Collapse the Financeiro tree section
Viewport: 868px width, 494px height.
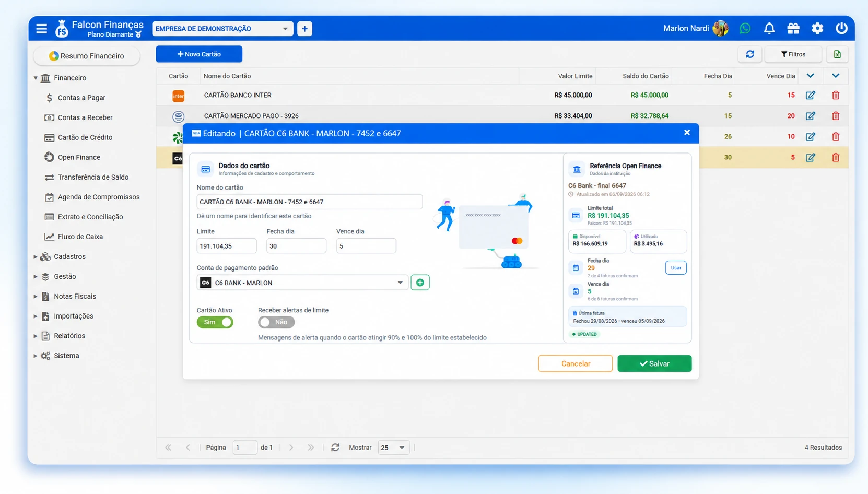coord(36,78)
